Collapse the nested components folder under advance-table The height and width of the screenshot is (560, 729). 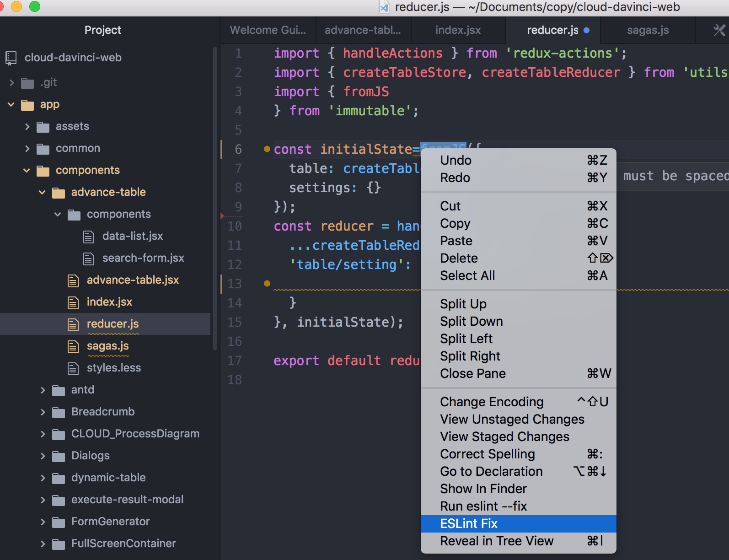(x=58, y=214)
